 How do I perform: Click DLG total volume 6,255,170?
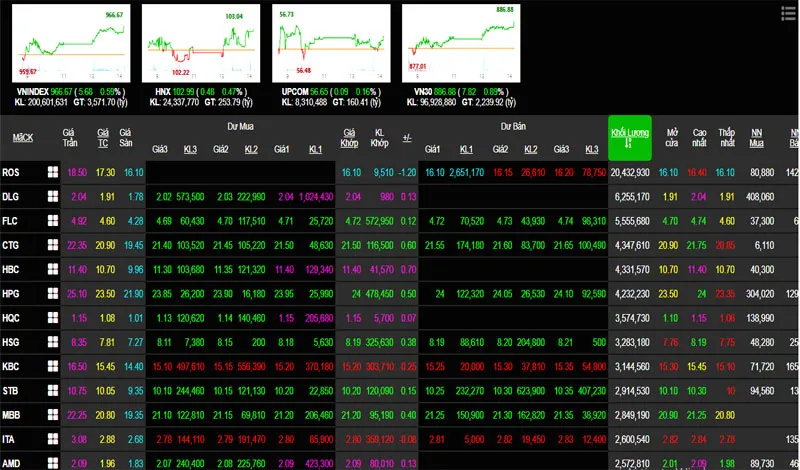[632, 196]
